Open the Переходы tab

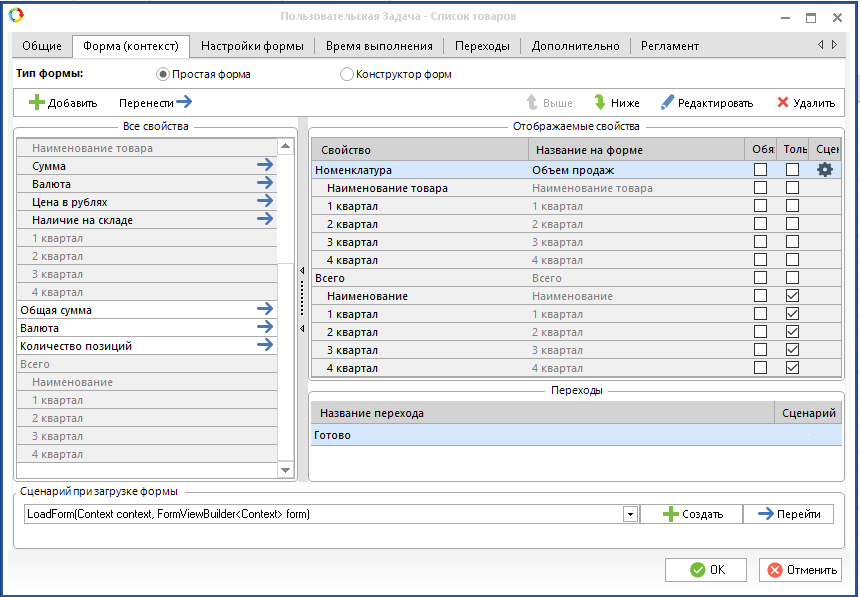click(481, 46)
